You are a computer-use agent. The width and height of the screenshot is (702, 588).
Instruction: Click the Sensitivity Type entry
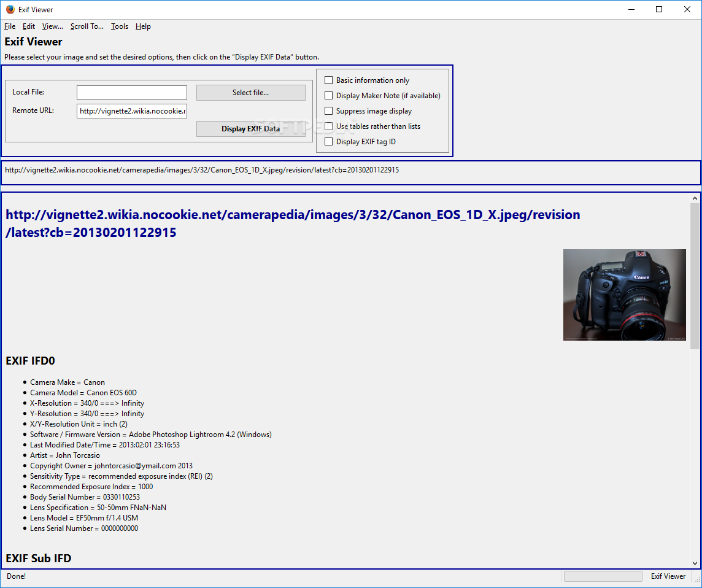[x=121, y=476]
